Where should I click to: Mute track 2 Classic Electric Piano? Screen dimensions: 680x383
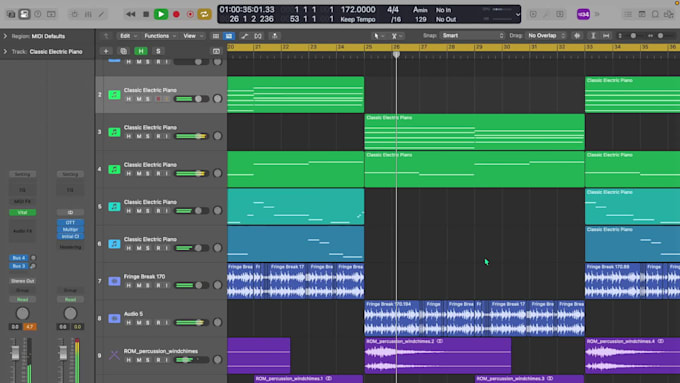(x=139, y=99)
